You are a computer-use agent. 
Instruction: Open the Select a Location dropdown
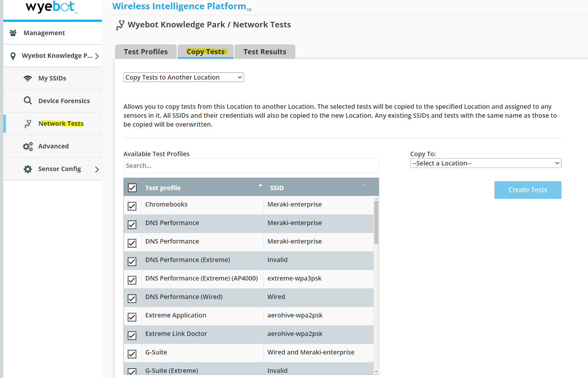coord(486,163)
